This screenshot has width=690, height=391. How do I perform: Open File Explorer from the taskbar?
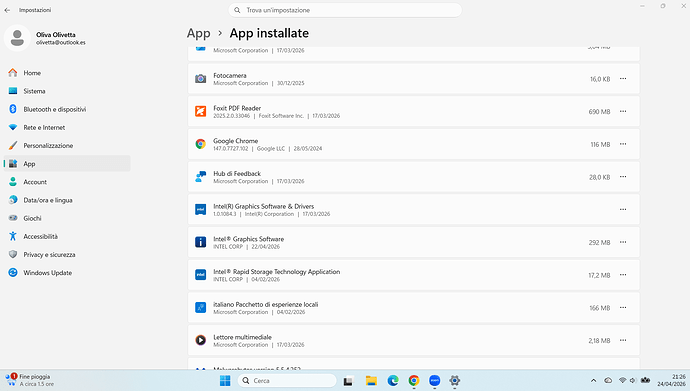[x=371, y=380]
